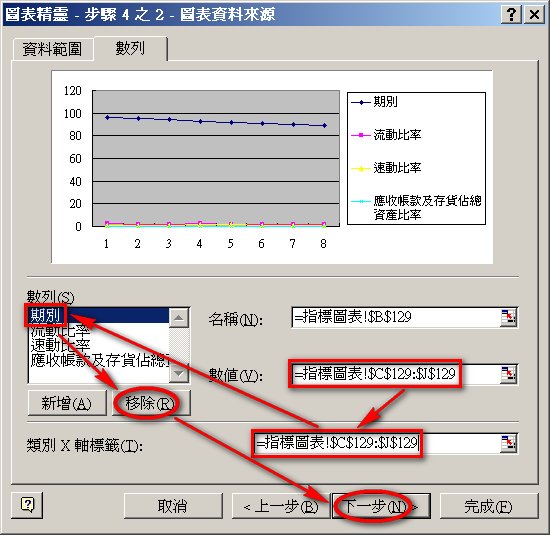The width and height of the screenshot is (550, 535).
Task: Select 流動比率 in the series list
Action: [x=98, y=330]
